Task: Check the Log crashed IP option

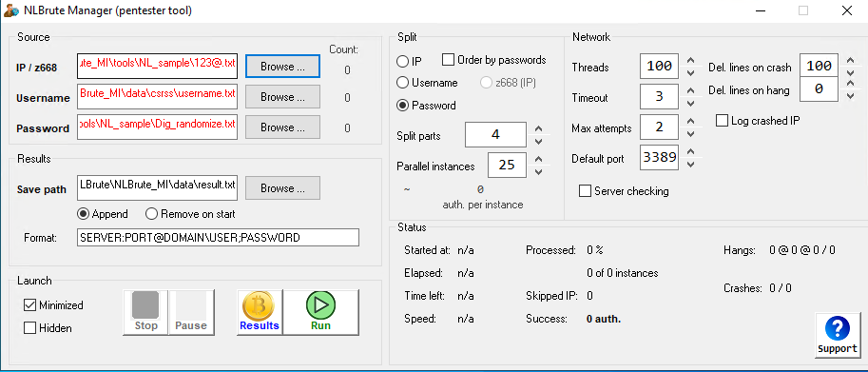Action: pyautogui.click(x=722, y=120)
